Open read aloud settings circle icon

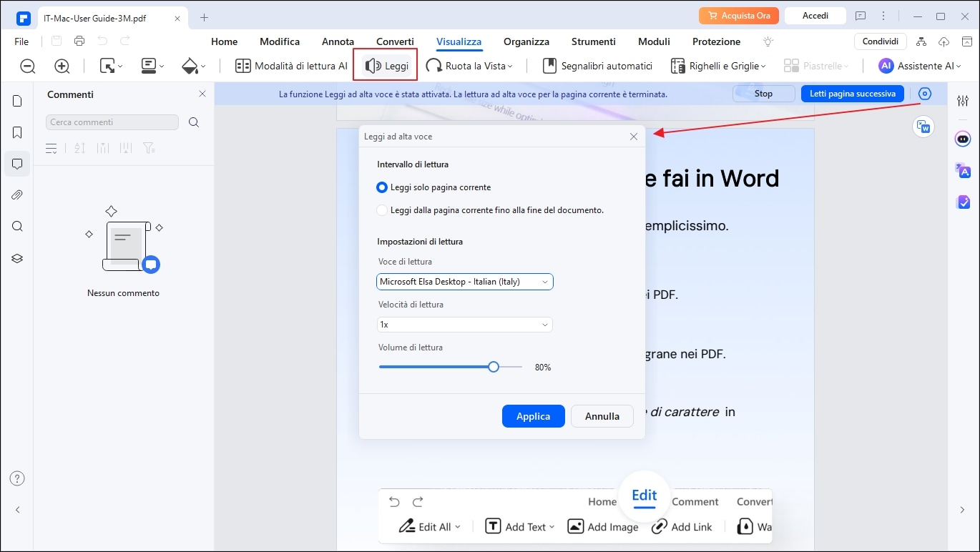click(x=925, y=94)
